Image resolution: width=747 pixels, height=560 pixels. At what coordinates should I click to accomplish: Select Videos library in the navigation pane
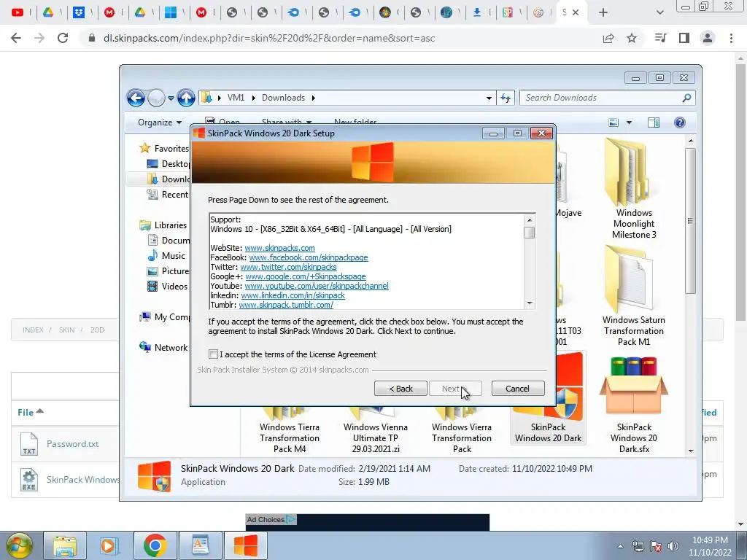(x=167, y=286)
